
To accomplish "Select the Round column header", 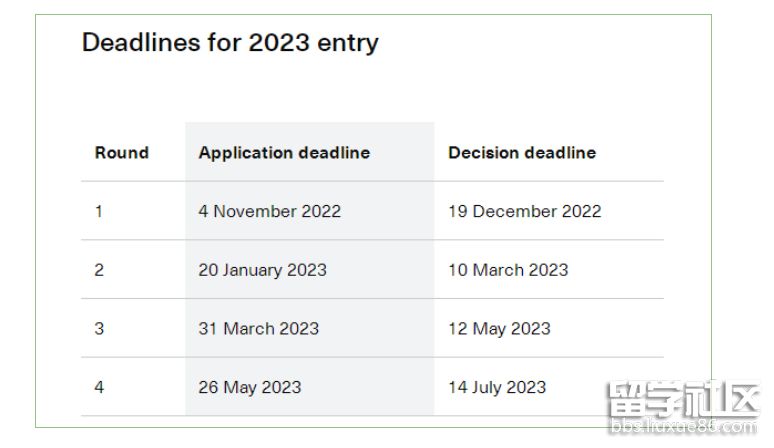I will coord(122,153).
